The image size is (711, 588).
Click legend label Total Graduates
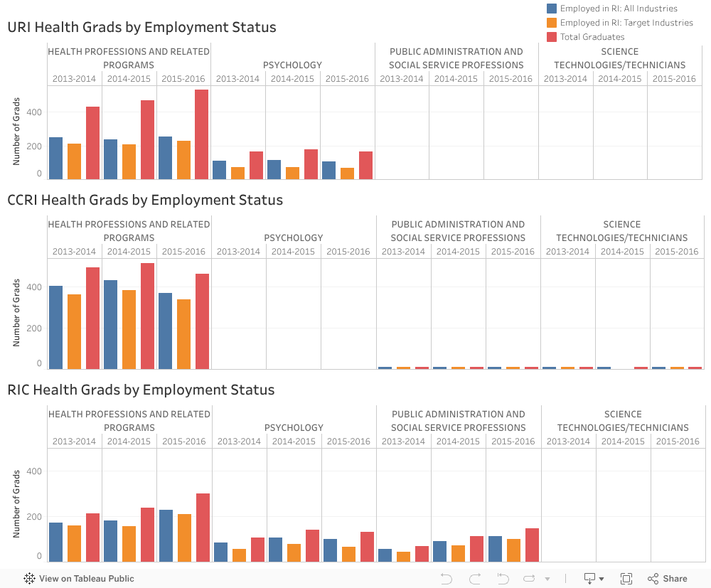coord(592,37)
